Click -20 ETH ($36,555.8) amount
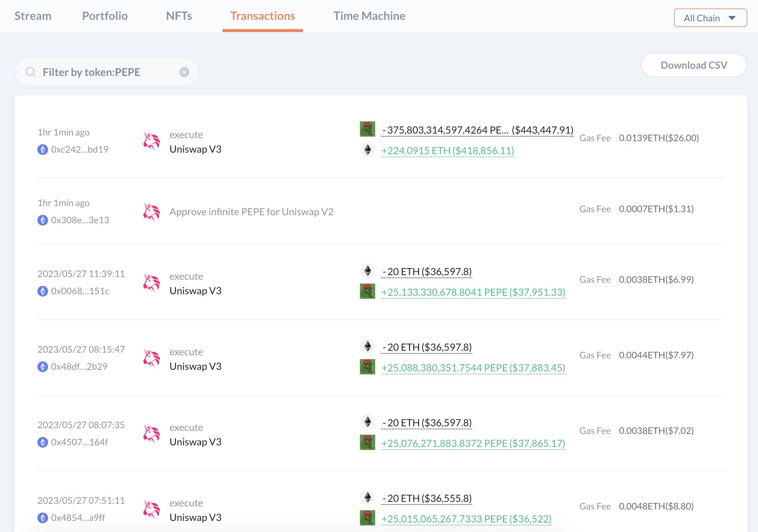This screenshot has width=758, height=532. [427, 498]
